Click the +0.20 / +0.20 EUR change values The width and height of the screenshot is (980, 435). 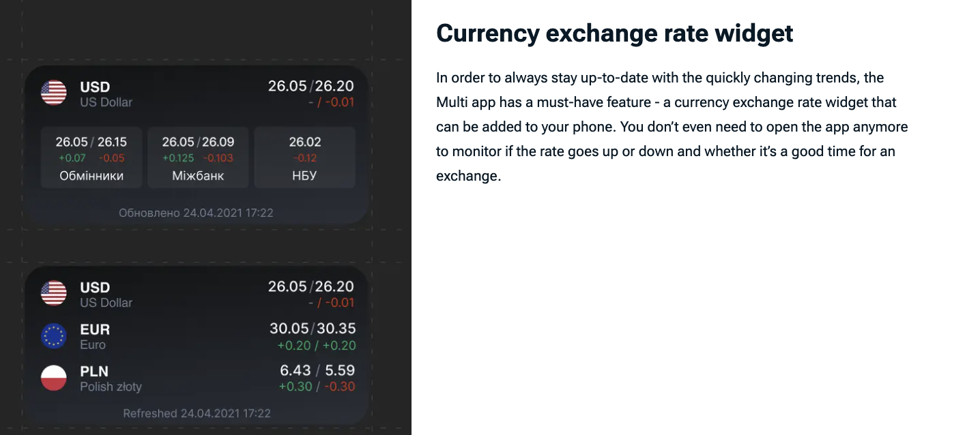click(316, 346)
